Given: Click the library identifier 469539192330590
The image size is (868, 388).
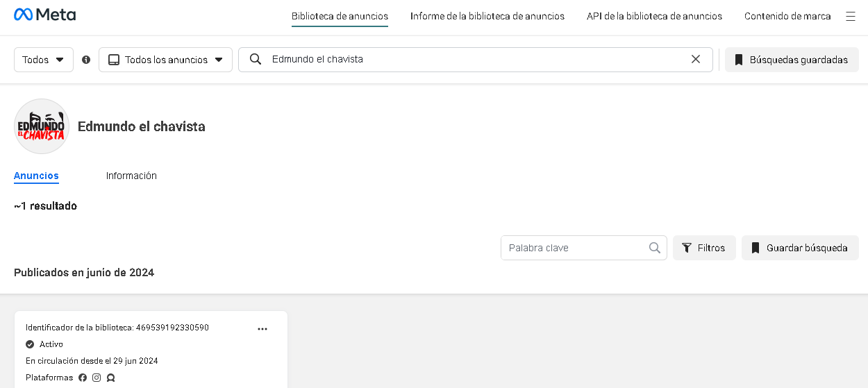Looking at the screenshot, I should pyautogui.click(x=172, y=328).
